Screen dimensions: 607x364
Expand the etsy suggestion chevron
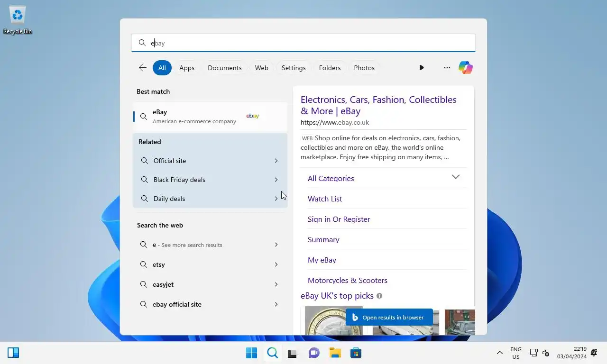[x=276, y=264]
